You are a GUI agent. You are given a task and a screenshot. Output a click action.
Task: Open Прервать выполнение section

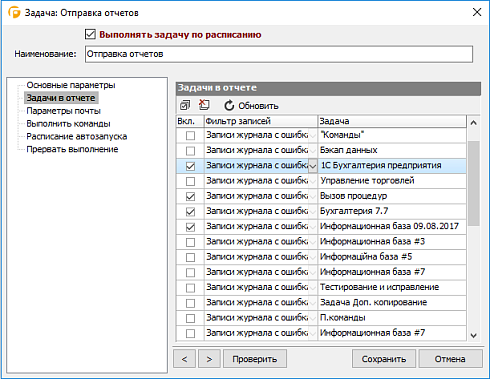click(72, 149)
